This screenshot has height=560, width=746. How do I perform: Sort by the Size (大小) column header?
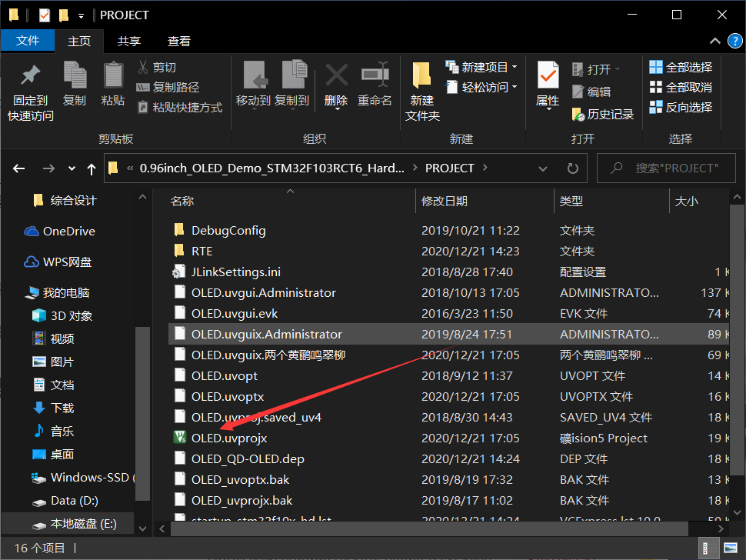687,201
